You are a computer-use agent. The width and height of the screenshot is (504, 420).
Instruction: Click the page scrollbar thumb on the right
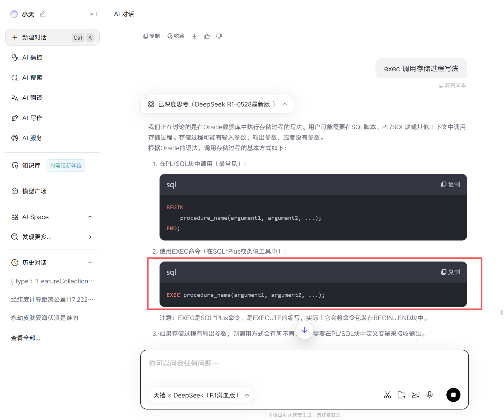click(x=502, y=312)
